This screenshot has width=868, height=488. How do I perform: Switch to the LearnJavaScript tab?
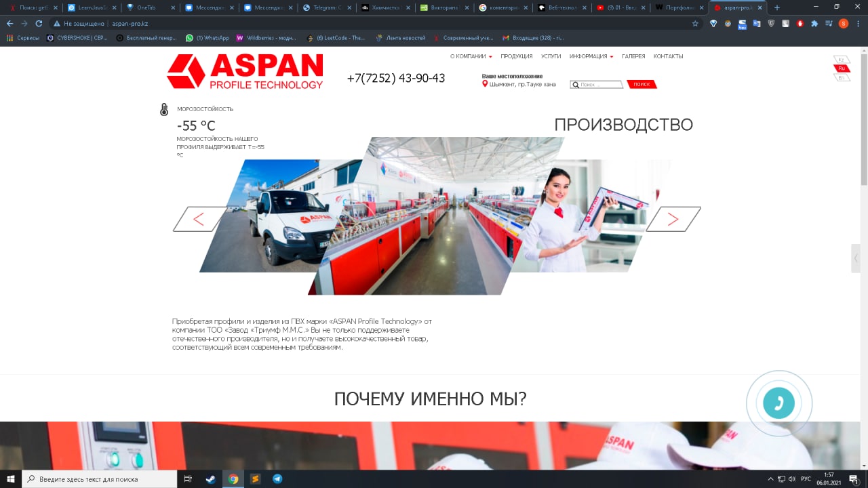[92, 7]
